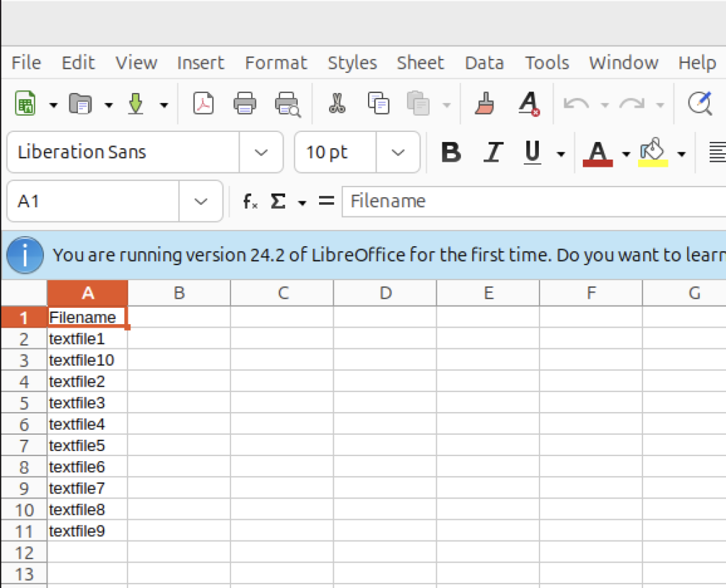
Task: Select row 5 header
Action: (x=23, y=403)
